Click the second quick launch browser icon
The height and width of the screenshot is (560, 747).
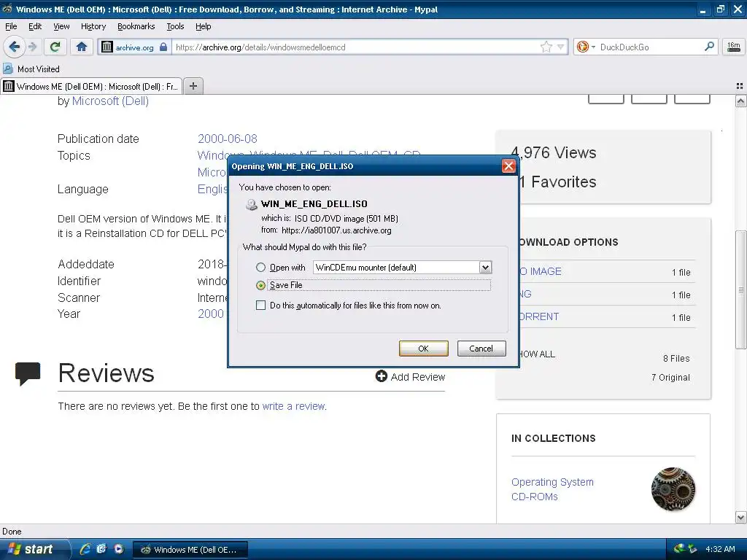[101, 549]
